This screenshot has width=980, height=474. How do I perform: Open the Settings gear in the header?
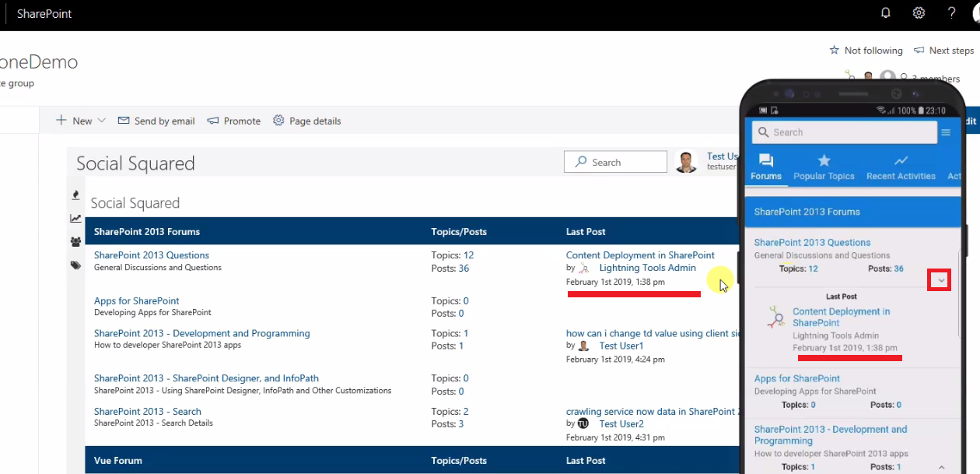point(919,13)
